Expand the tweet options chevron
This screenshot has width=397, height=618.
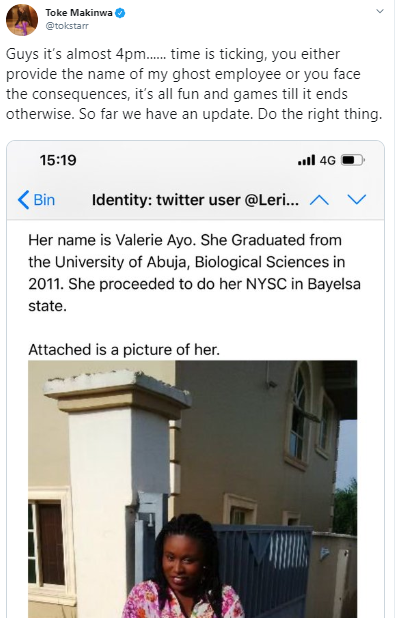pyautogui.click(x=380, y=11)
